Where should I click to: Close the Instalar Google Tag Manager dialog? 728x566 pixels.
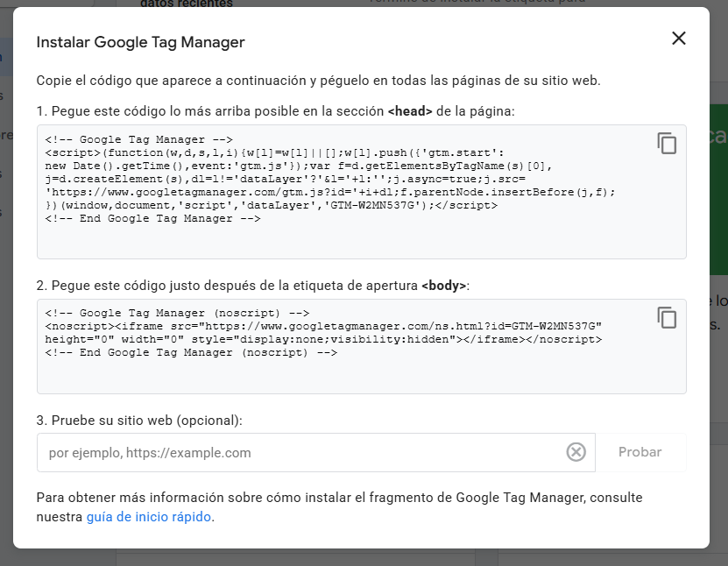point(678,39)
